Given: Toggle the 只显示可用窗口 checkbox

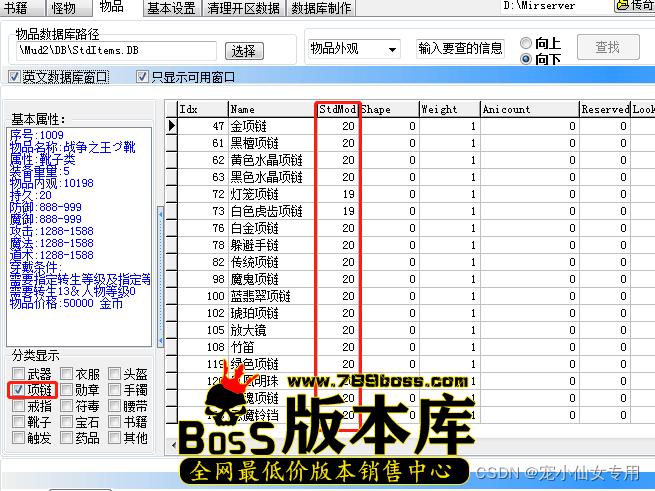Looking at the screenshot, I should click(142, 77).
